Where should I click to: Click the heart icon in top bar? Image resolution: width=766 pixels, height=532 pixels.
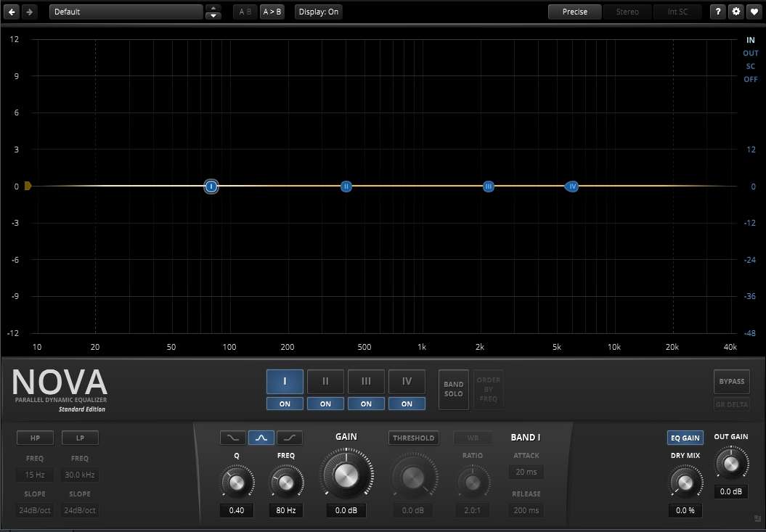pyautogui.click(x=754, y=12)
